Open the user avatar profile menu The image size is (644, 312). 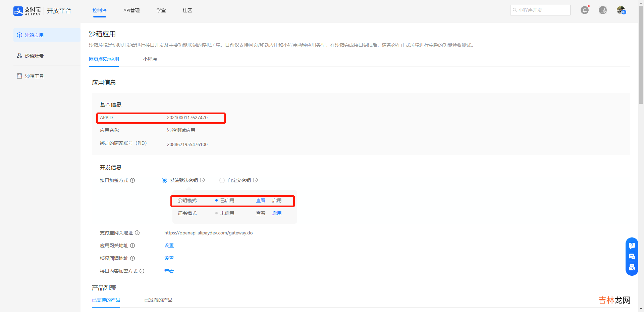point(621,10)
